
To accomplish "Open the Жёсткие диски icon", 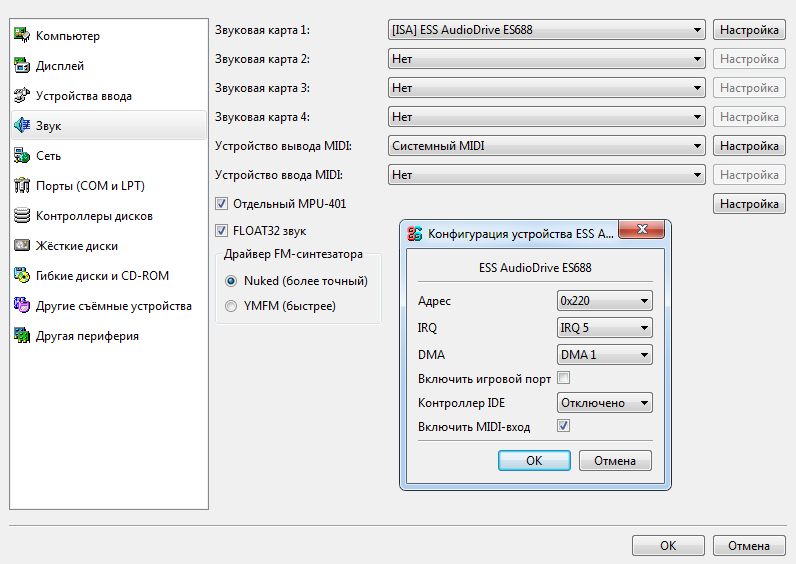I will (x=22, y=245).
